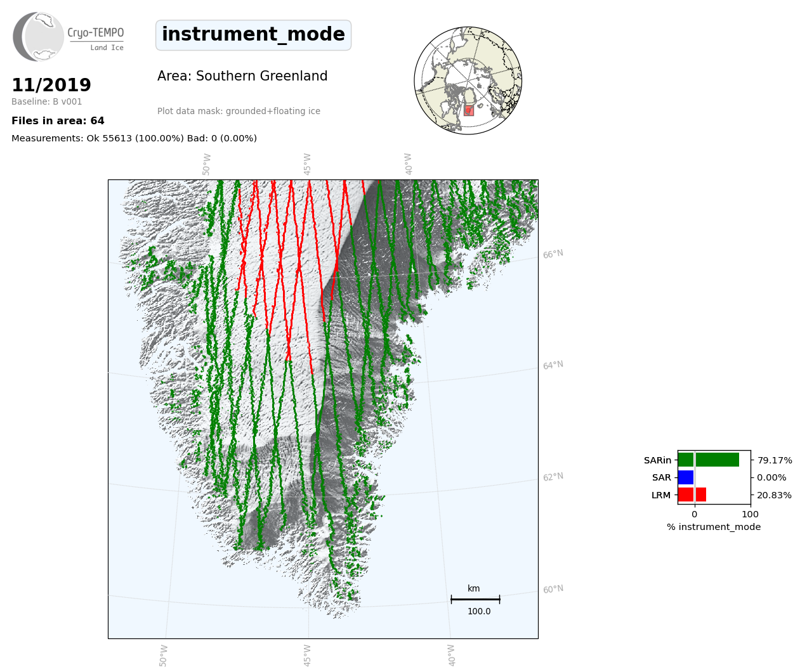
Task: Click the 60°N latitude label
Action: click(553, 590)
